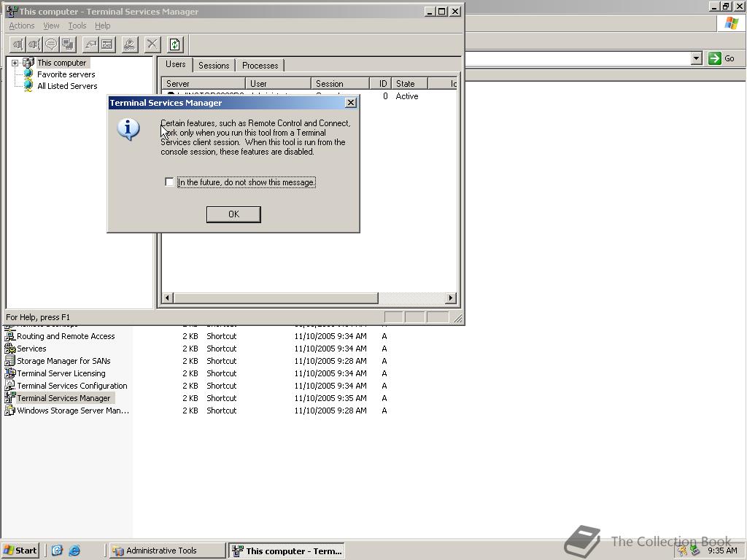Click the horizontal scrollbar right arrow
Screen dimensions: 747x560
pos(451,298)
